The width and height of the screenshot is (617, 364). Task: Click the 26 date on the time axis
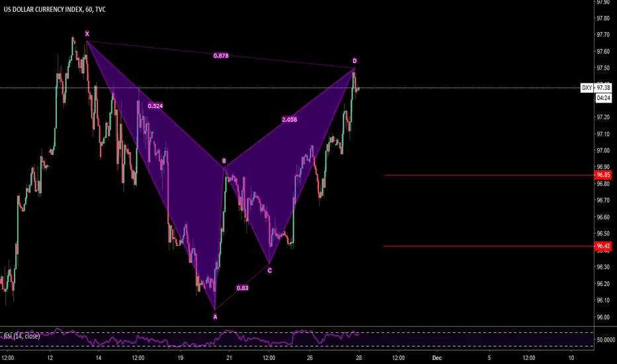(x=310, y=358)
